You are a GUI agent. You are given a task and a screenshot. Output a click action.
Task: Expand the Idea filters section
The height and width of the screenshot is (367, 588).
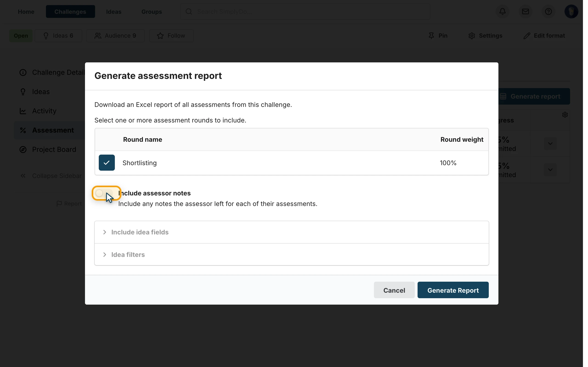click(291, 254)
